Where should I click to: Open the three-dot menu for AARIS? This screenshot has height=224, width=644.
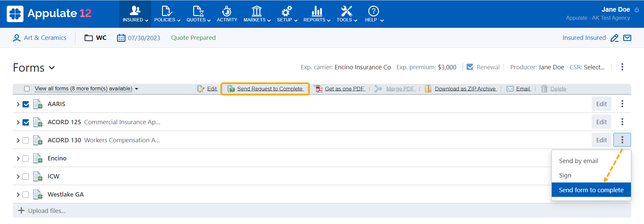622,104
